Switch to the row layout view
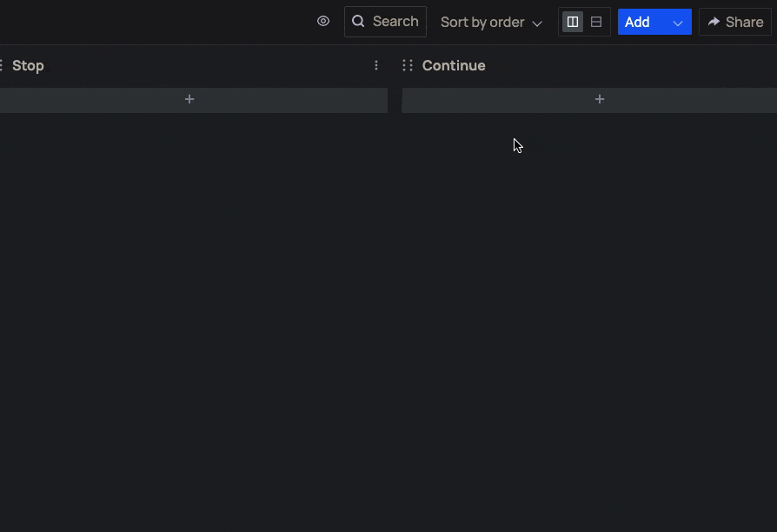This screenshot has height=532, width=777. point(596,22)
